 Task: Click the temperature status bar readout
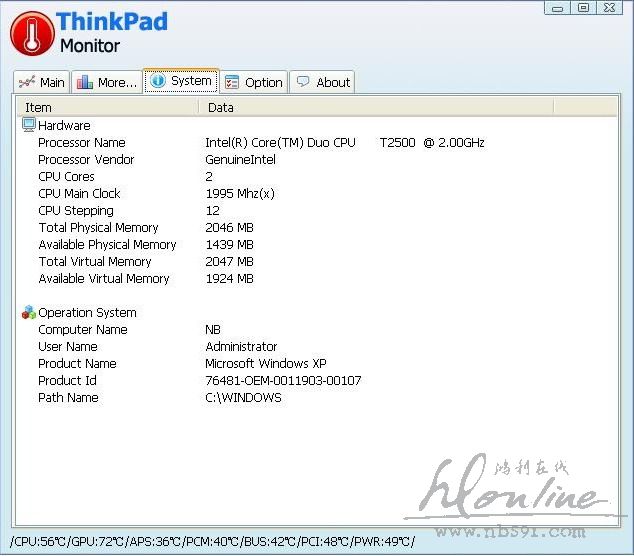click(212, 541)
